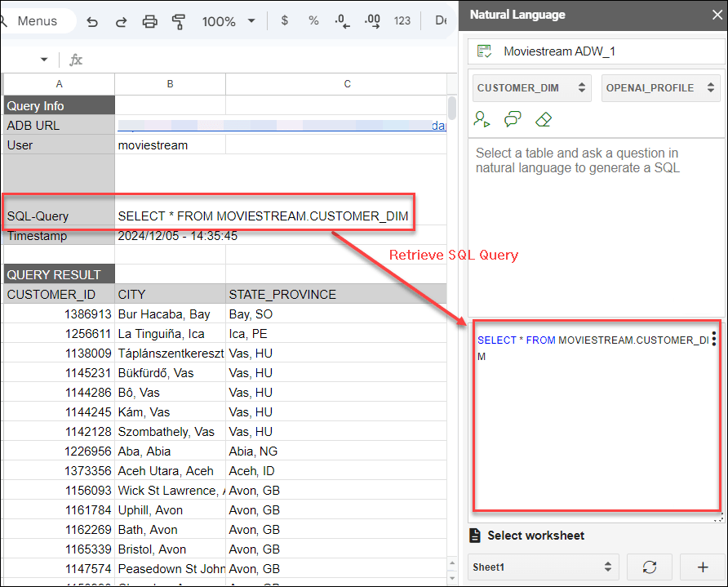Select the Paint format tool
This screenshot has height=587, width=728.
(x=179, y=22)
